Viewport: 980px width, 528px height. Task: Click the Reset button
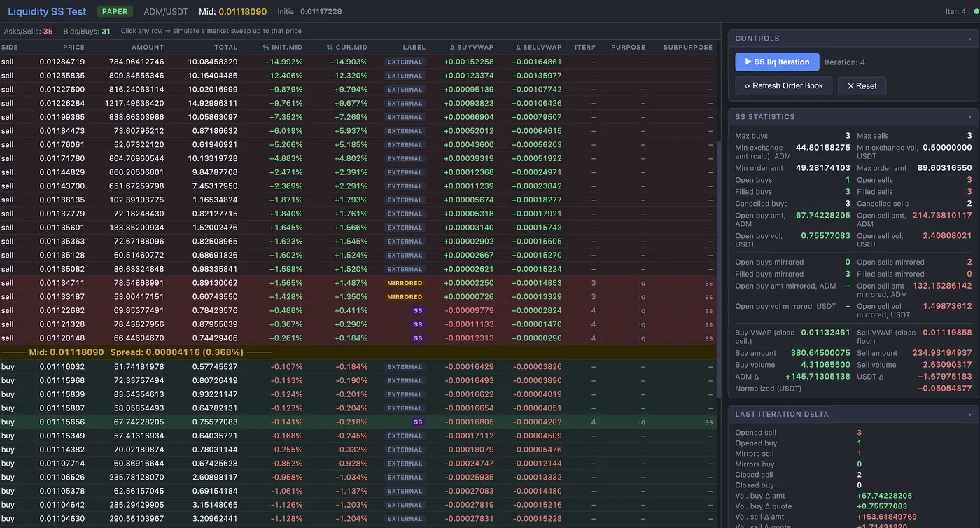click(x=862, y=86)
